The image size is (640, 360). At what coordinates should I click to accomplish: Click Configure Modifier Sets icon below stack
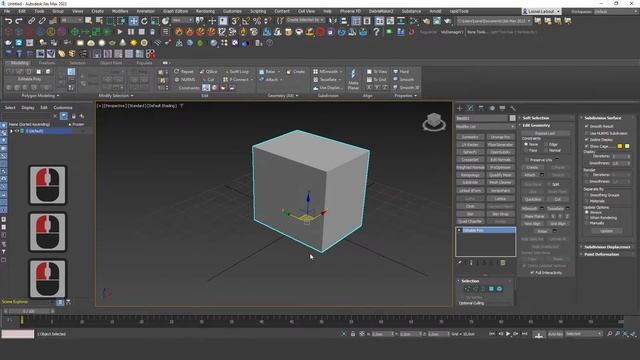click(503, 263)
